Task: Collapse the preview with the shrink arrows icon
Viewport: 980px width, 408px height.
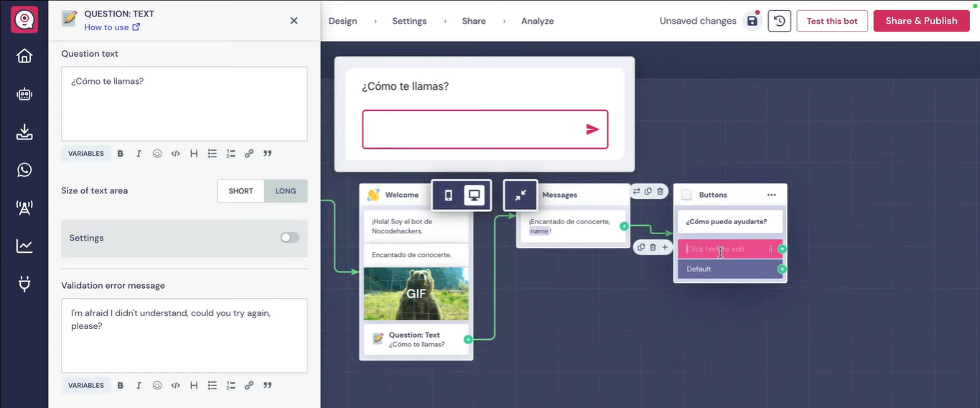Action: pos(521,195)
